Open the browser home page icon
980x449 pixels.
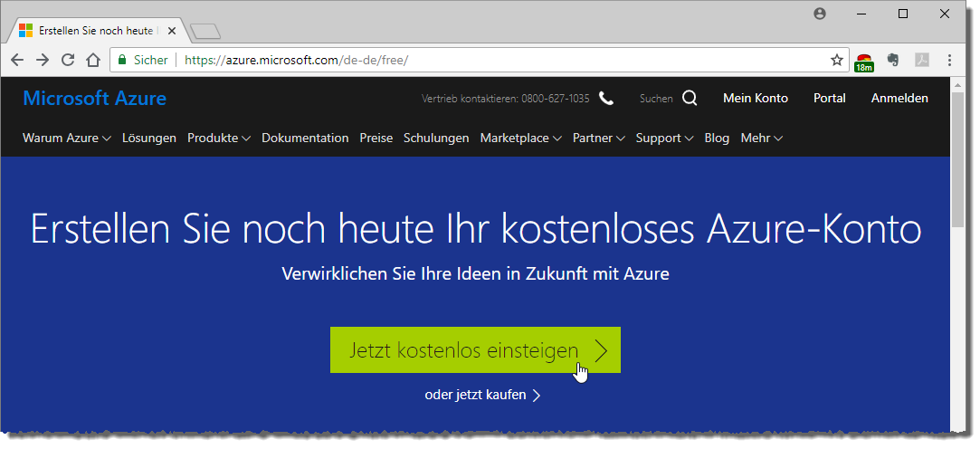pyautogui.click(x=93, y=60)
